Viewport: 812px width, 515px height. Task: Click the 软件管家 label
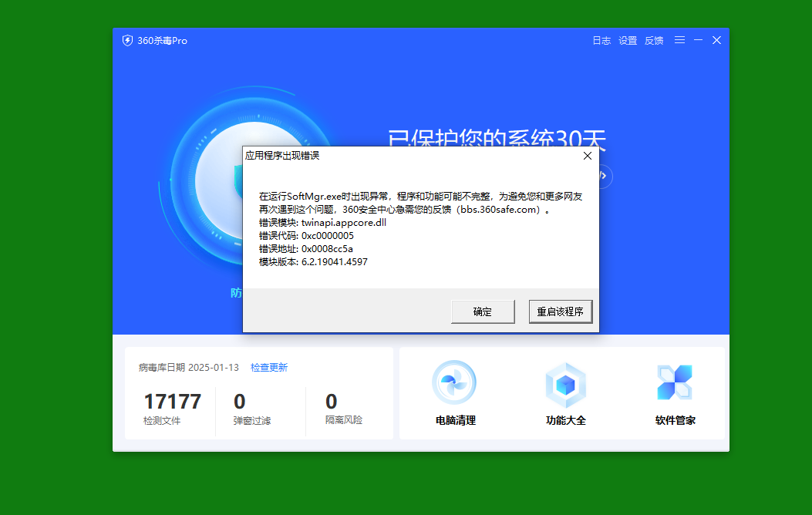[676, 420]
